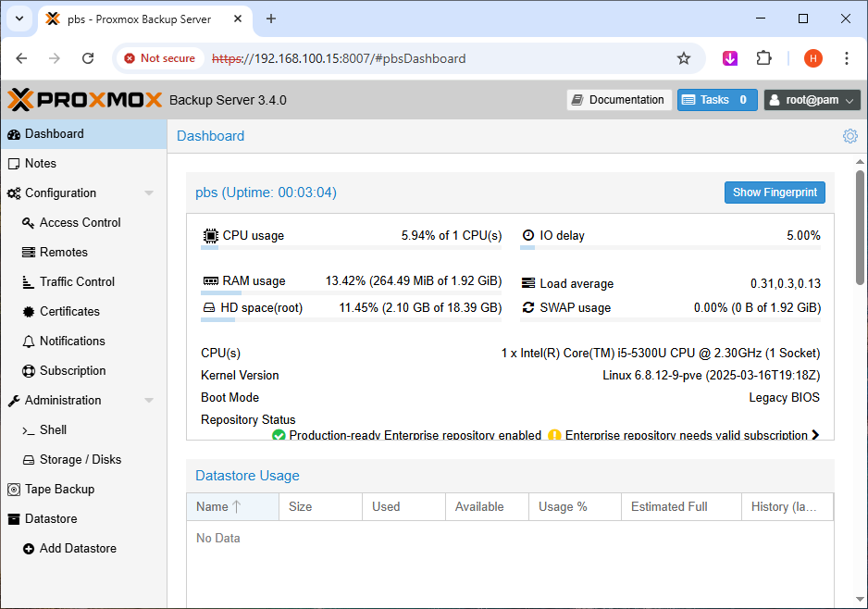Open dashboard settings gear icon
The image size is (868, 609).
point(850,136)
